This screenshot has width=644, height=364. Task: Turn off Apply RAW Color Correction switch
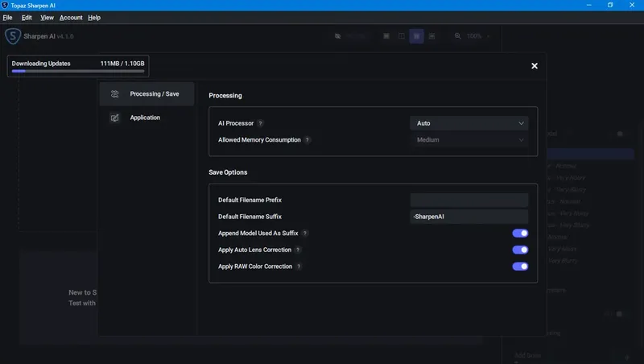click(x=520, y=267)
